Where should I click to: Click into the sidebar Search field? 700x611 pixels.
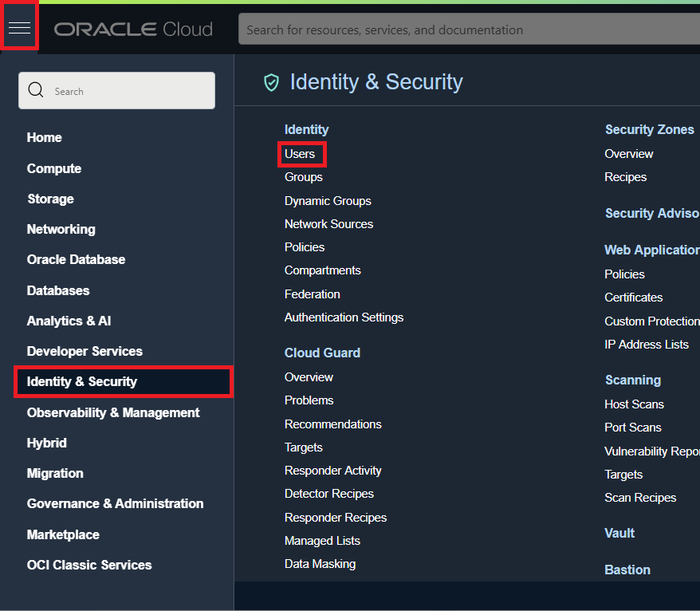point(116,91)
